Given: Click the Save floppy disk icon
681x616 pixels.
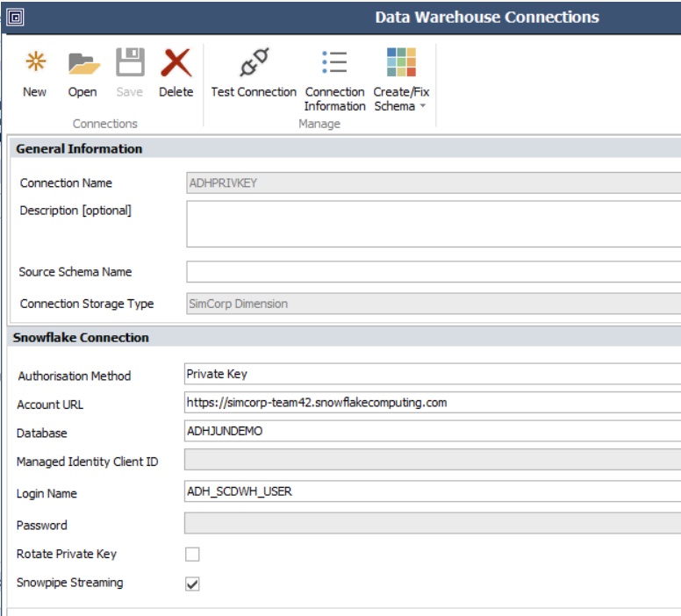Looking at the screenshot, I should coord(130,61).
